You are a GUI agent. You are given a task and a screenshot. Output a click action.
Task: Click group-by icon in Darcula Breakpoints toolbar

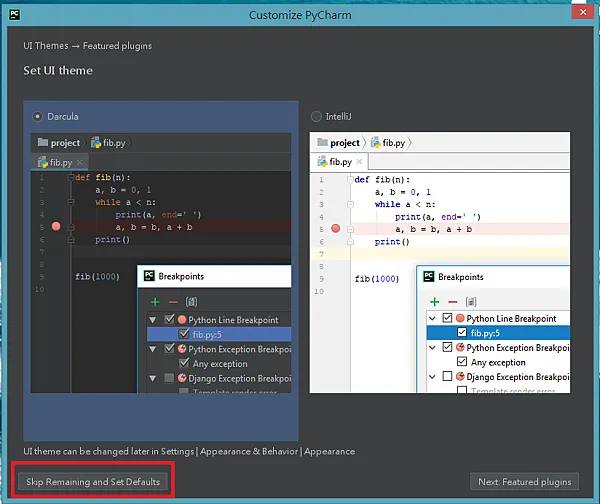coord(191,302)
